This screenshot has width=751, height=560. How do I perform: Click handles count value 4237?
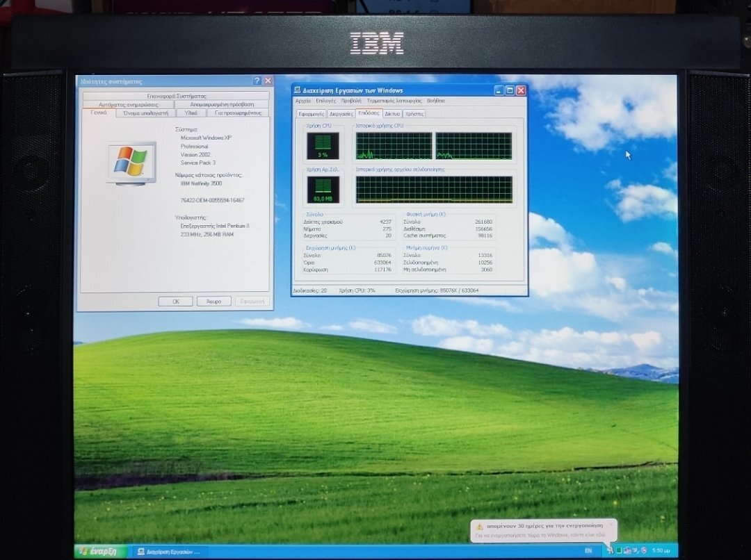385,222
